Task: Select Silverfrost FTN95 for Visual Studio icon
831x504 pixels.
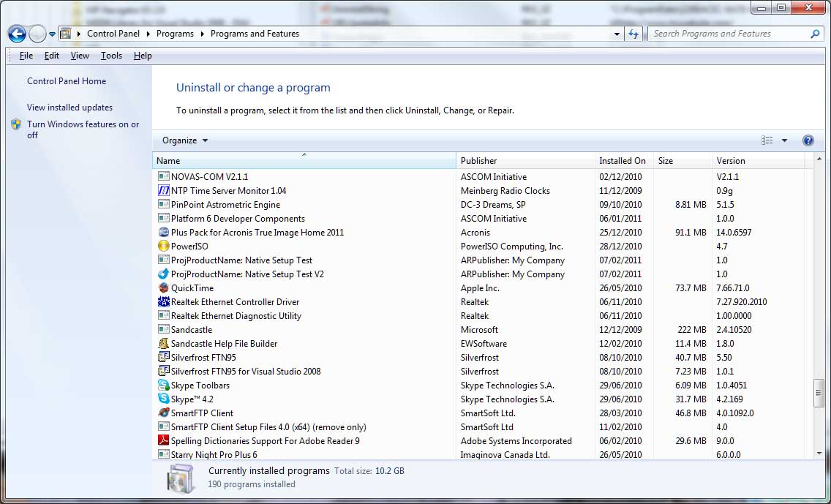Action: coord(164,372)
